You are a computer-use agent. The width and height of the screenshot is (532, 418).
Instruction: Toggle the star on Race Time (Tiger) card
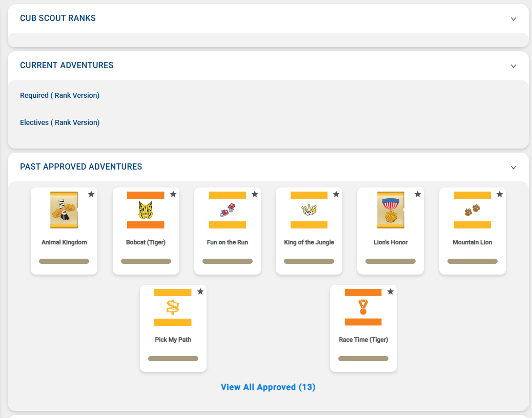[x=391, y=291]
